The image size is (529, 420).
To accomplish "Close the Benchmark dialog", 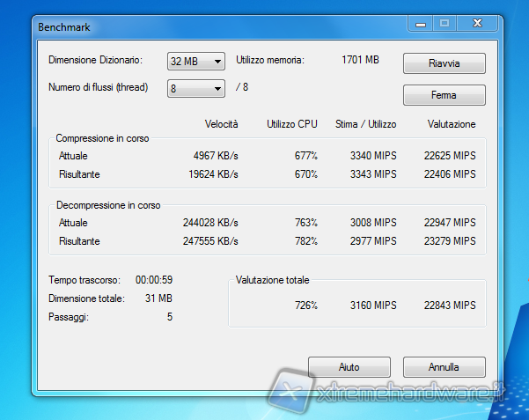I will [x=476, y=24].
